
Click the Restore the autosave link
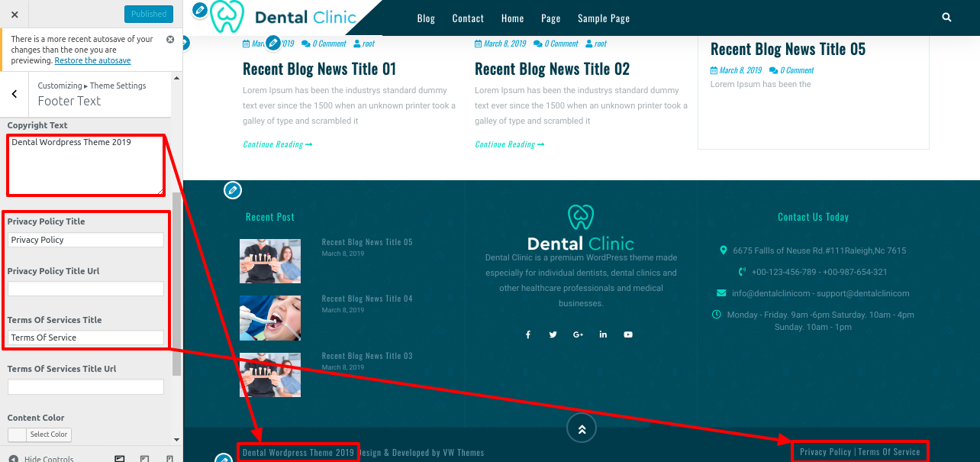click(92, 60)
